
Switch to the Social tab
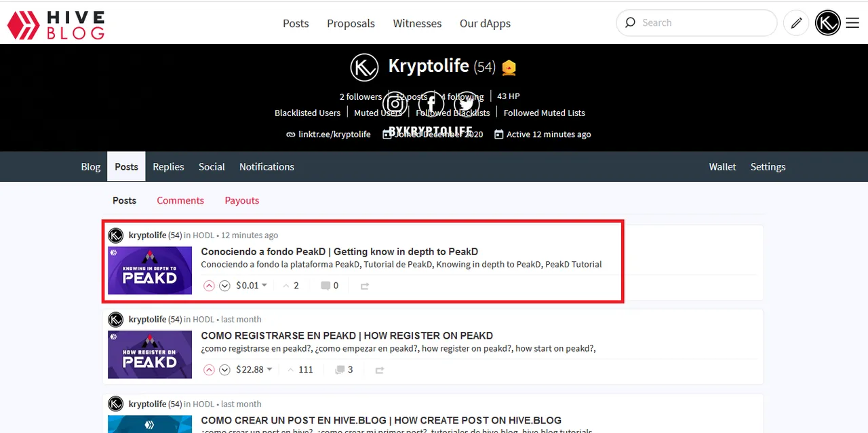(x=212, y=167)
